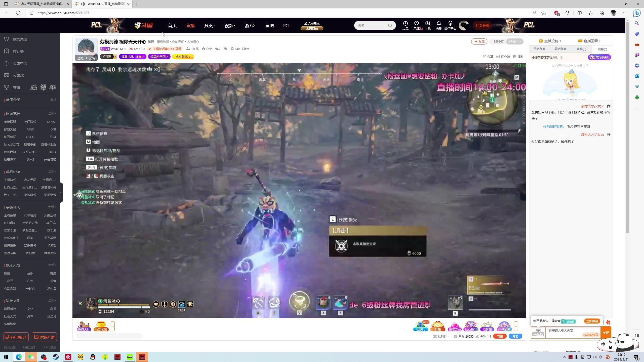Screen dimensions: 644x362
Task: Expand the 分类 navigation dropdown
Action: point(209,26)
